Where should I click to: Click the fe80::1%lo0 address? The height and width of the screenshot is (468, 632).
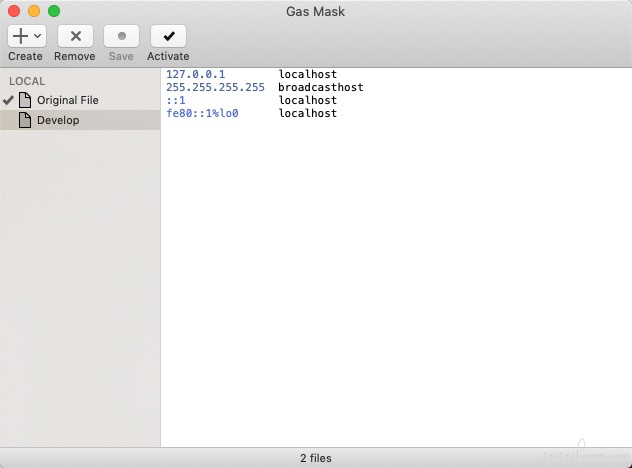202,113
